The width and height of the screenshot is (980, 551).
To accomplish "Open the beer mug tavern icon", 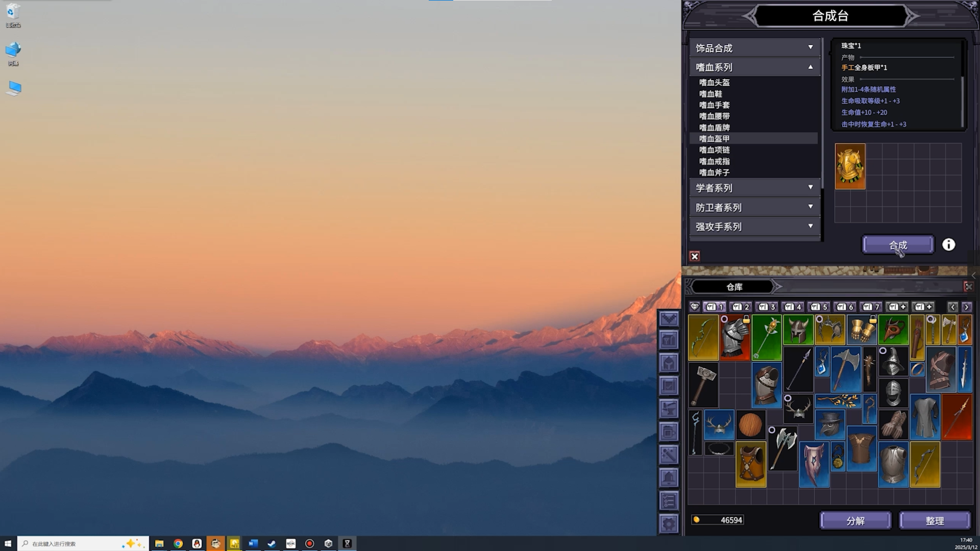I will pos(669,432).
